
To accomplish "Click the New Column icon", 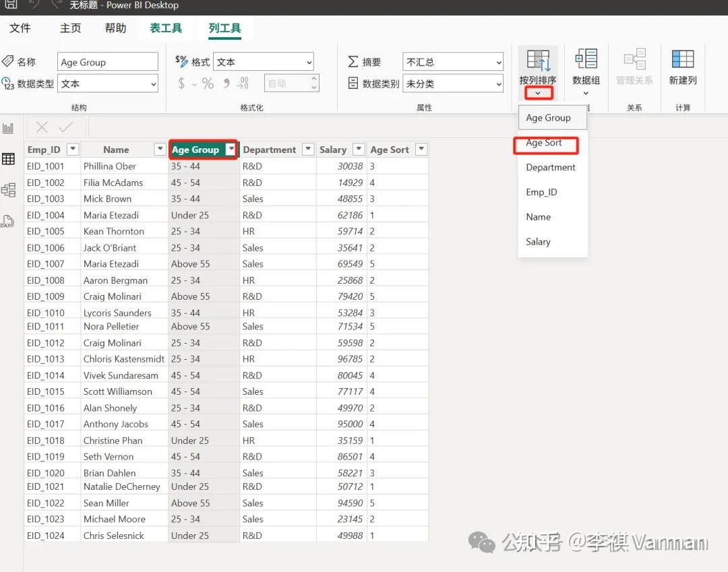I will [682, 59].
